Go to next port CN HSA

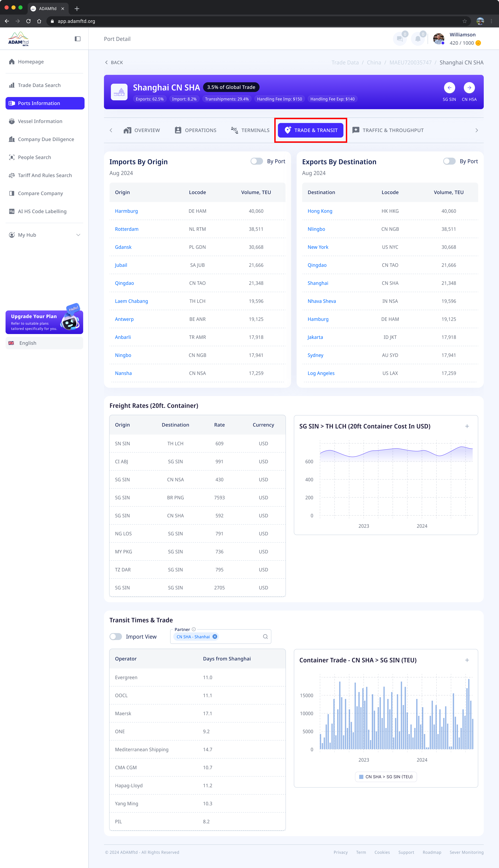coord(469,88)
